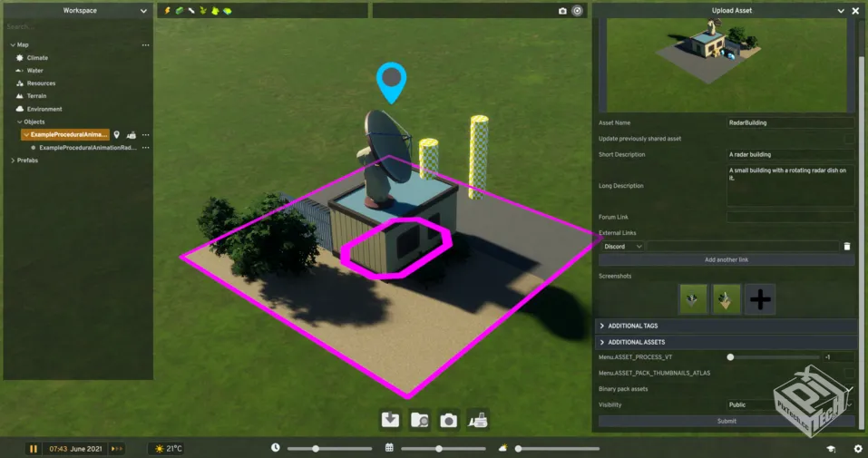Collapse the Workspace panel
The height and width of the screenshot is (458, 868).
(143, 11)
